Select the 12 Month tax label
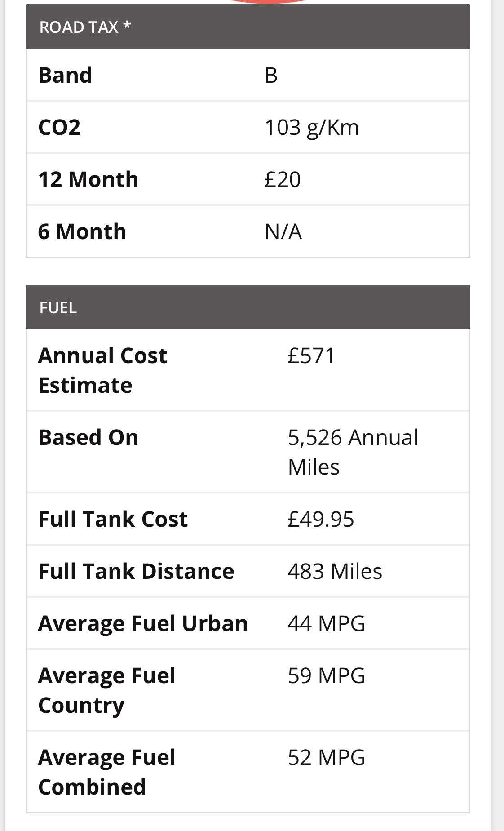The width and height of the screenshot is (504, 831). click(88, 179)
